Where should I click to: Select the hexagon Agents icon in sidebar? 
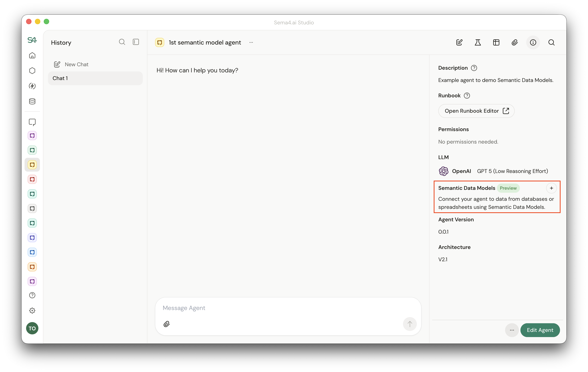[x=32, y=71]
